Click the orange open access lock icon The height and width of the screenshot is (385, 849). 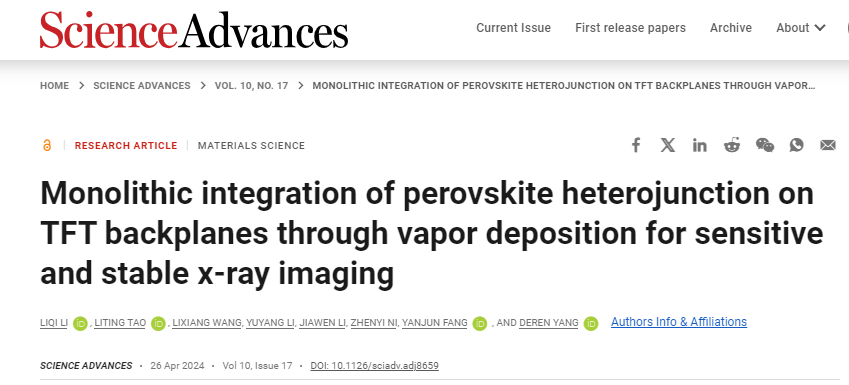tap(47, 145)
